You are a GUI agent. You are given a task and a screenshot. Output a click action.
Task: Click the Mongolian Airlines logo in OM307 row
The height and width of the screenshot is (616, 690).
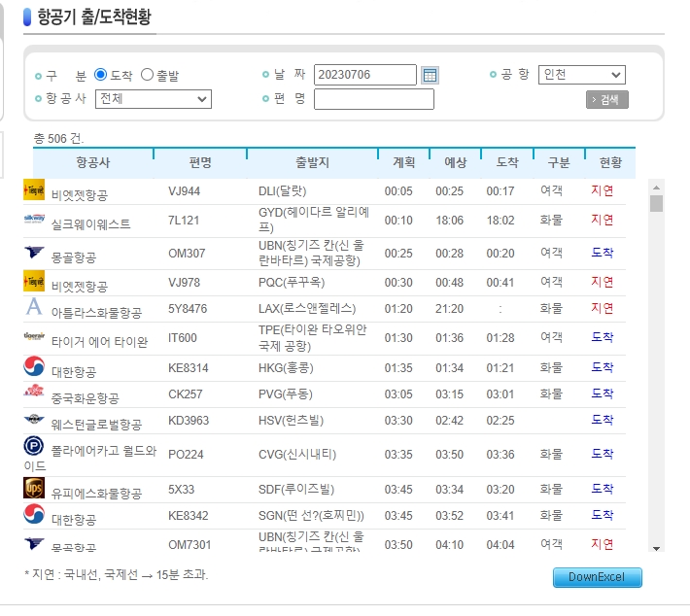[x=34, y=252]
